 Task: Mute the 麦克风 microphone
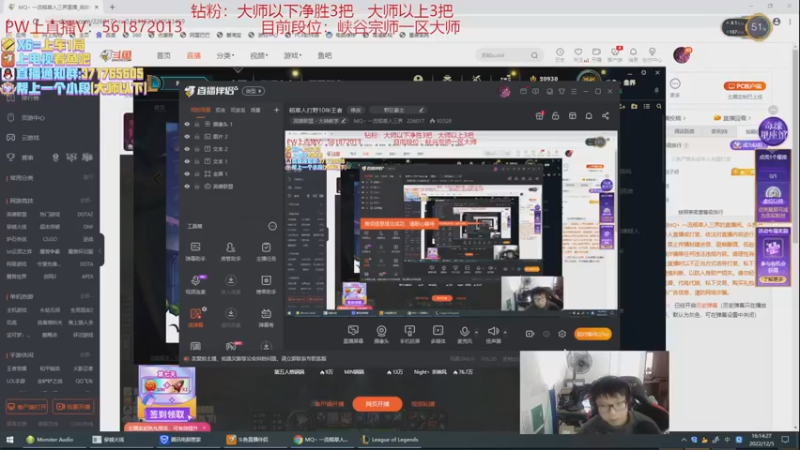[x=464, y=334]
